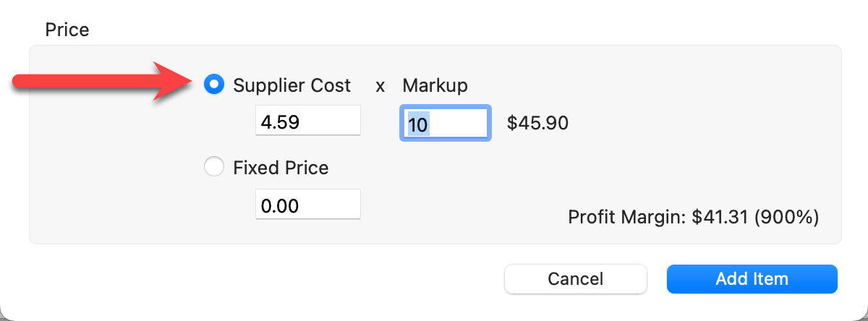Focus the Markup field containing 10
Image resolution: width=868 pixels, height=321 pixels.
pyautogui.click(x=446, y=124)
